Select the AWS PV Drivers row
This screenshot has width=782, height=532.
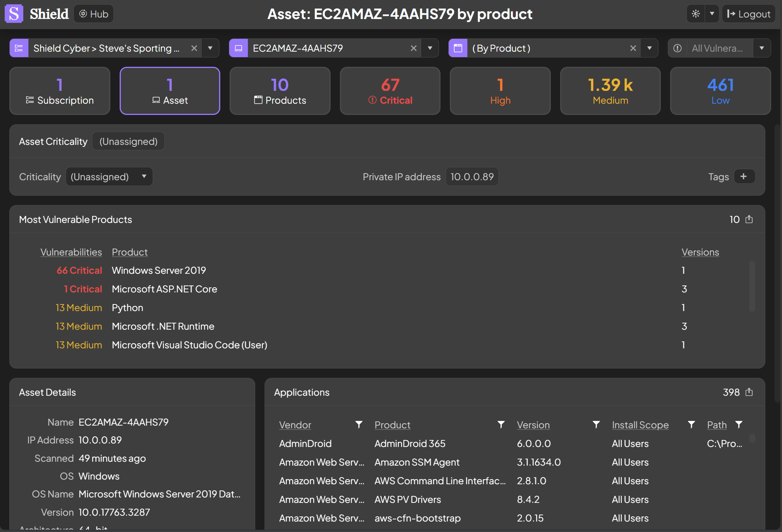tap(511, 499)
